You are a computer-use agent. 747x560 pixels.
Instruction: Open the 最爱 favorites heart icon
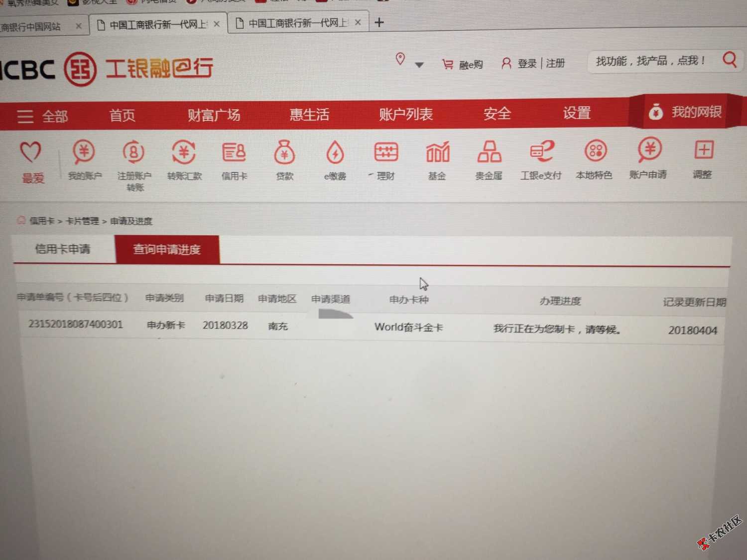(x=30, y=152)
